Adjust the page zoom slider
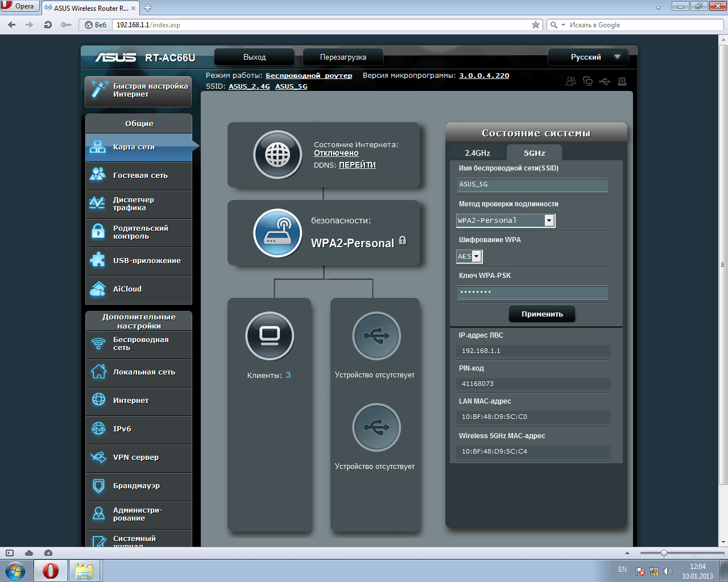Viewport: 728px width, 582px height. (x=663, y=553)
